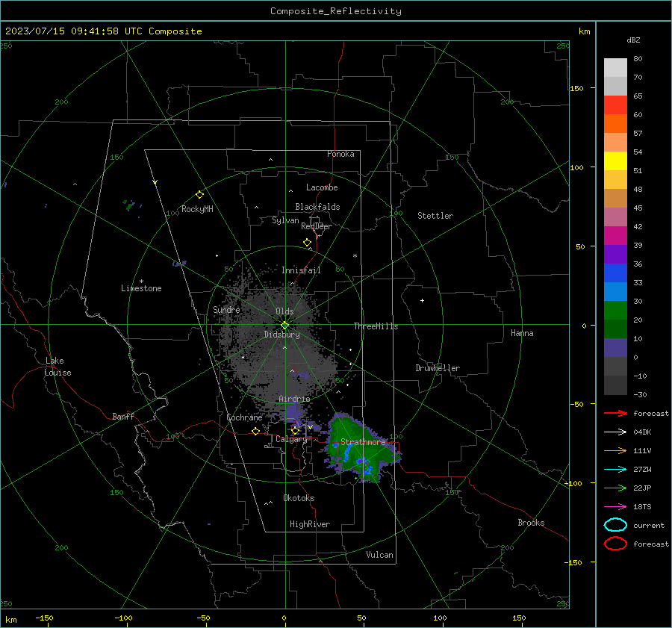Click the Drumheller town label
This screenshot has width=672, height=628.
pos(438,368)
